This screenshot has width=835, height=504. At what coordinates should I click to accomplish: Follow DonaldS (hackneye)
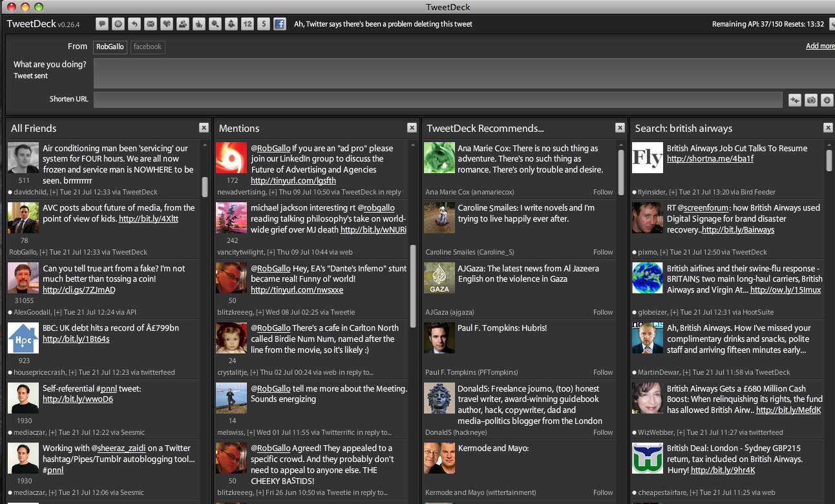[603, 432]
